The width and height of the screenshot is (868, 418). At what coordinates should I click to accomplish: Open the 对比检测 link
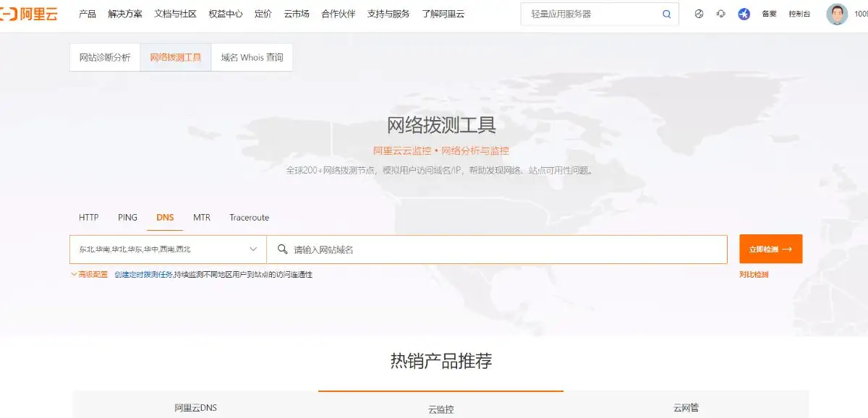[753, 275]
